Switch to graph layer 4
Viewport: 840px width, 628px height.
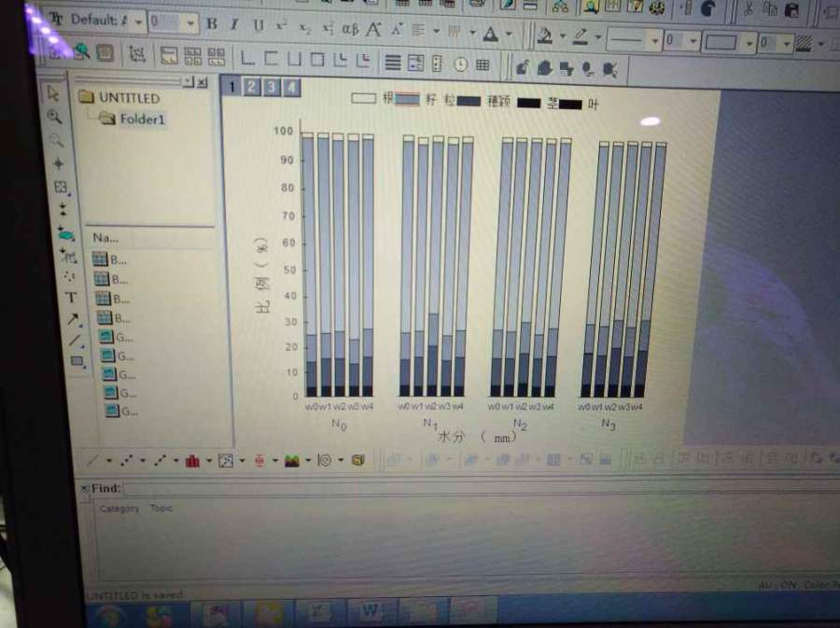291,88
